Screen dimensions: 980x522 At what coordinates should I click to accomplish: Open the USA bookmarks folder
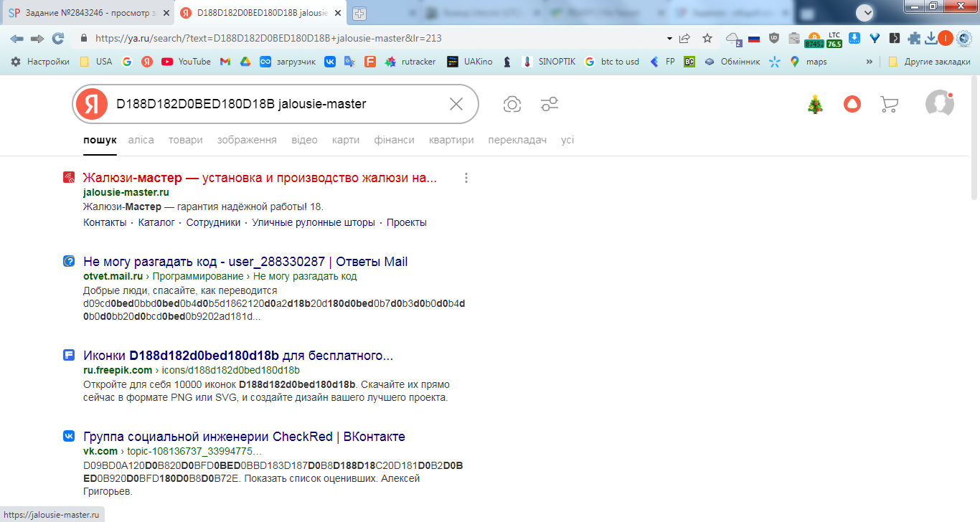point(96,62)
